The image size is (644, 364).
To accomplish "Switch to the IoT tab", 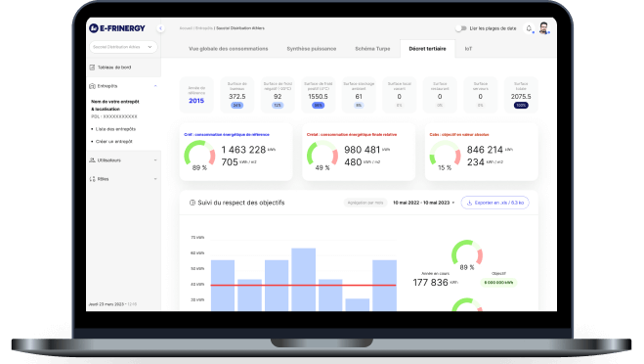I will pyautogui.click(x=468, y=49).
